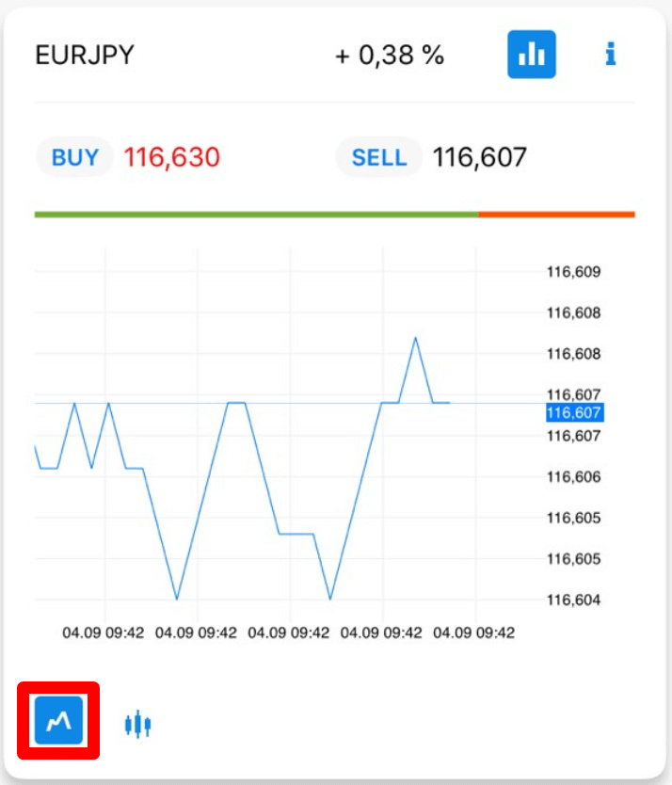Click the statistics icon in the header
Screen dimensions: 672x785
tap(532, 55)
